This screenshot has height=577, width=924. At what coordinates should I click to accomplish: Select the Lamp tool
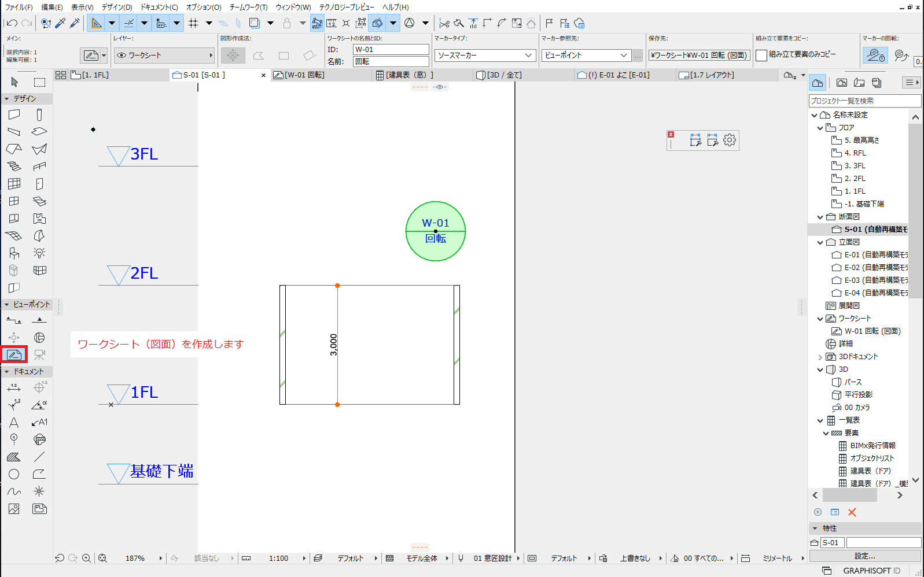(39, 253)
